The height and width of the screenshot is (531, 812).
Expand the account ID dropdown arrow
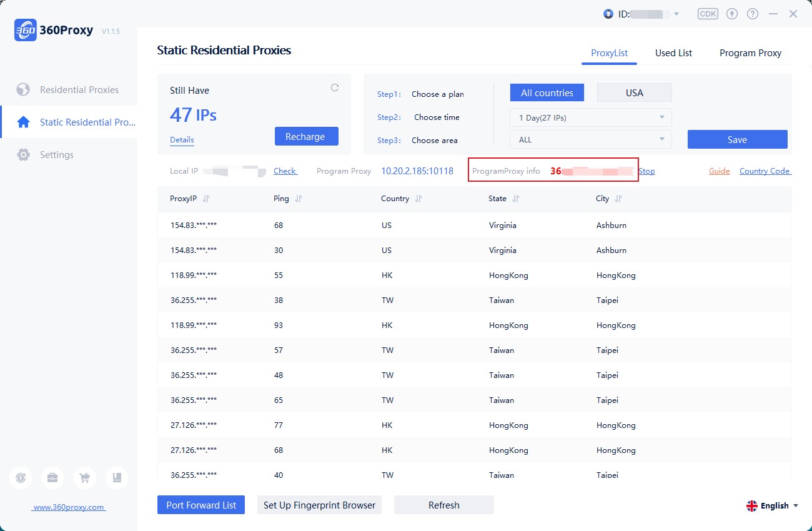[x=676, y=14]
